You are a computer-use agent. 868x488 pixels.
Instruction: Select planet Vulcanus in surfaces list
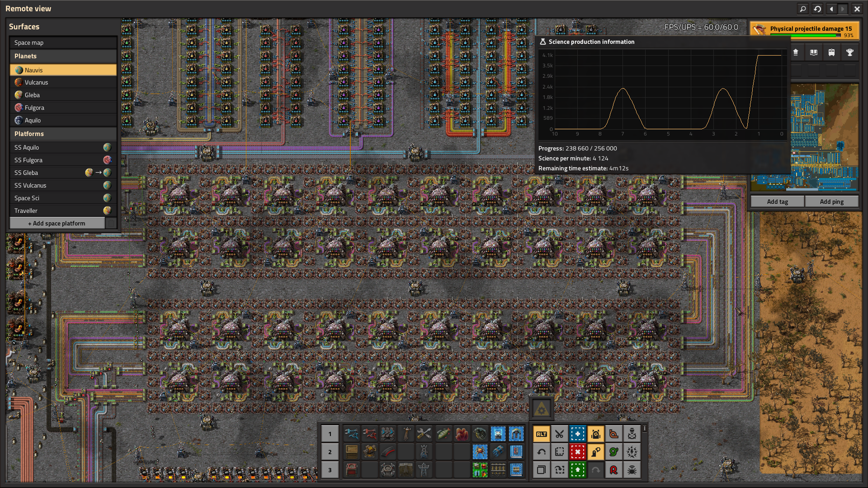[x=63, y=82]
